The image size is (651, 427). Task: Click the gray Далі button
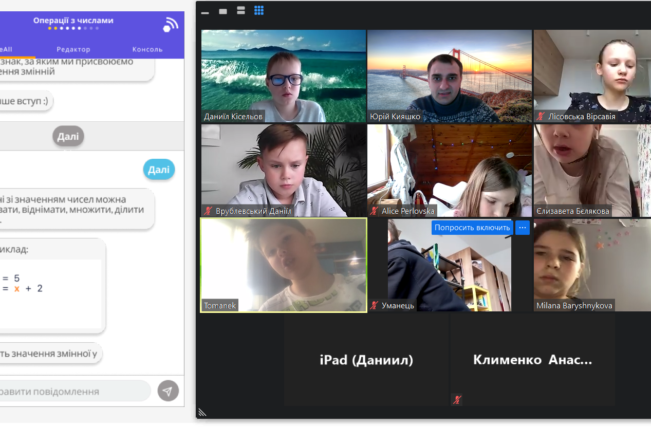tap(68, 136)
